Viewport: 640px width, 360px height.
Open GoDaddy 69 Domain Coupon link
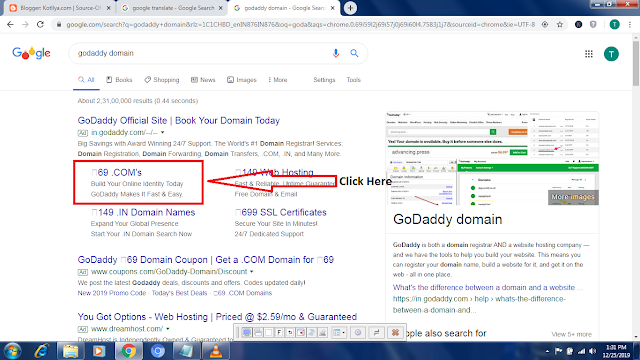coord(206,260)
